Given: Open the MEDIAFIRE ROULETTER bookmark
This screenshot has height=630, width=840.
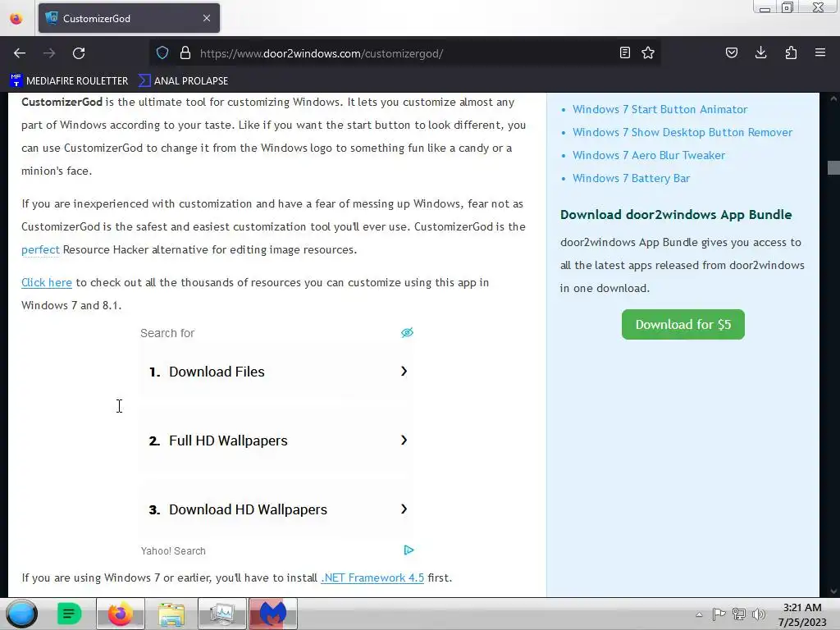Looking at the screenshot, I should coord(69,81).
